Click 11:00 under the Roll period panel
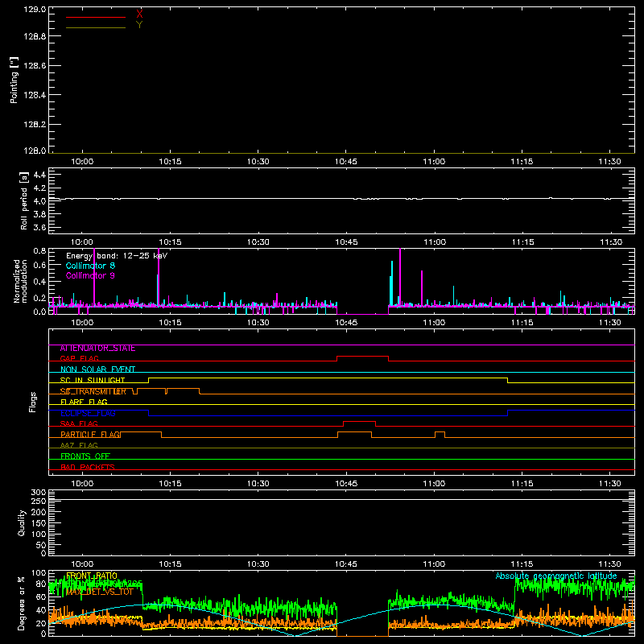Screen dimensions: 644x644 pos(435,242)
